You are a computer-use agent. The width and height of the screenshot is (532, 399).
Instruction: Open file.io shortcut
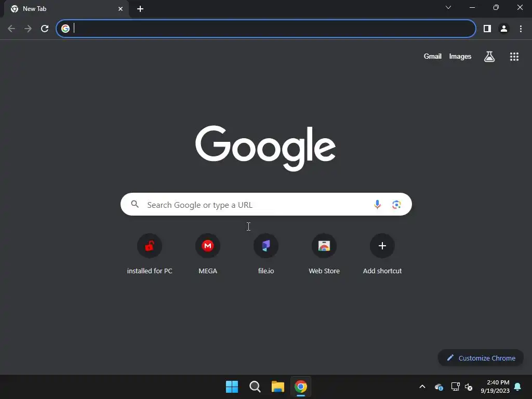266,254
